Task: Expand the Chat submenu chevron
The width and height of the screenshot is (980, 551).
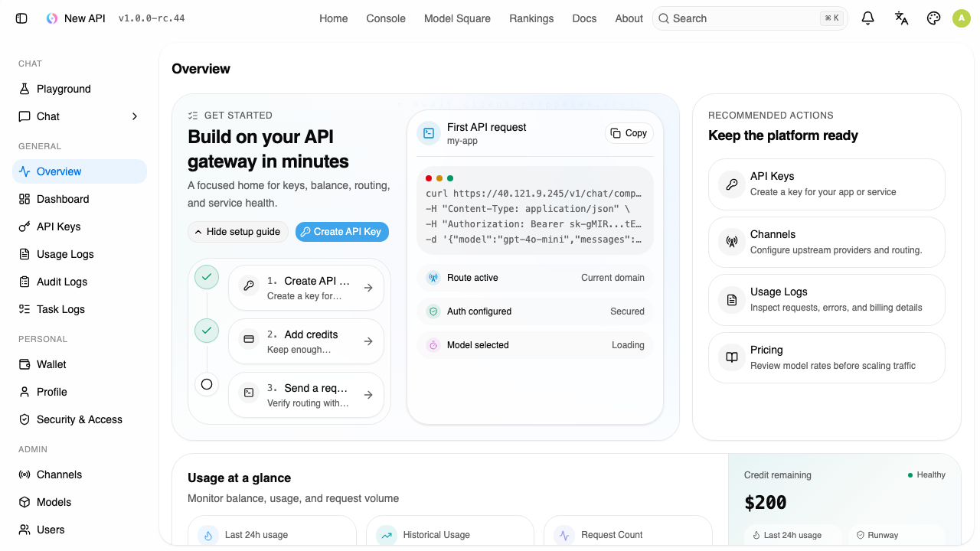Action: click(x=135, y=116)
